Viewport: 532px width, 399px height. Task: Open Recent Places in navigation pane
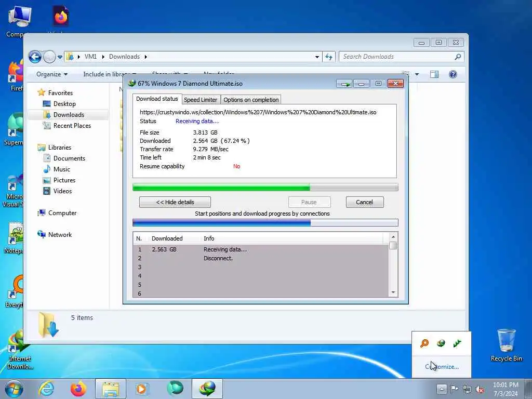pos(72,126)
